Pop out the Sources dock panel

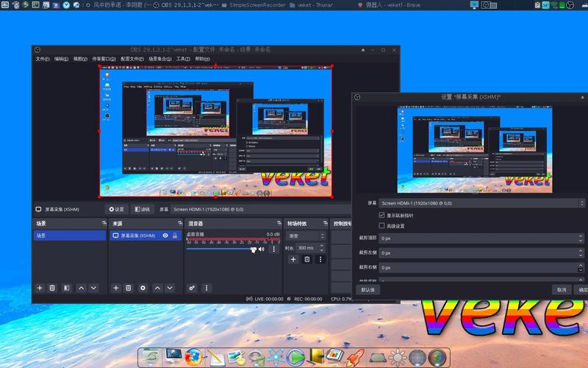(x=180, y=223)
